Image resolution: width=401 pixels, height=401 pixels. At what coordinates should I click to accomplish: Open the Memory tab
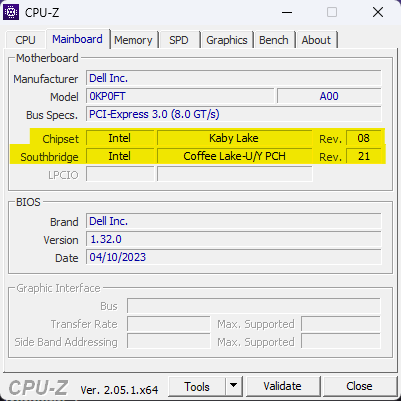tap(133, 40)
